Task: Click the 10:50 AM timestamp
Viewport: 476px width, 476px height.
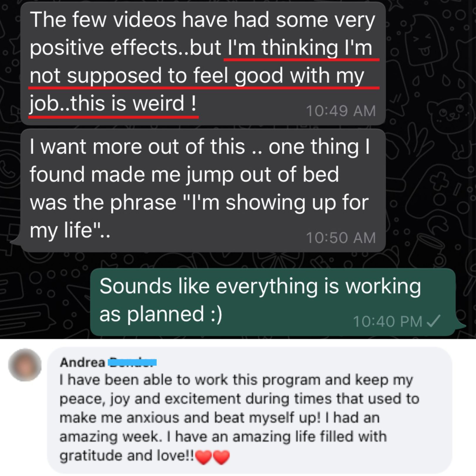Action: pyautogui.click(x=341, y=238)
